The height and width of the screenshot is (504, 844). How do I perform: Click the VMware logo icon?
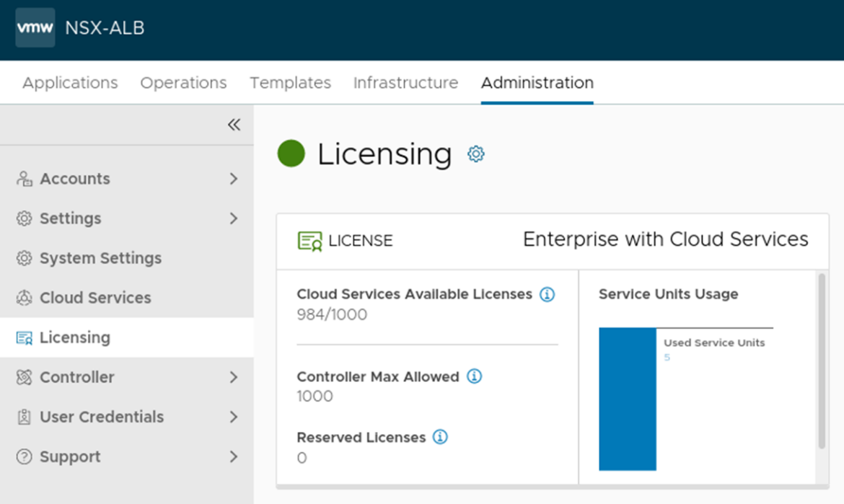coord(35,28)
